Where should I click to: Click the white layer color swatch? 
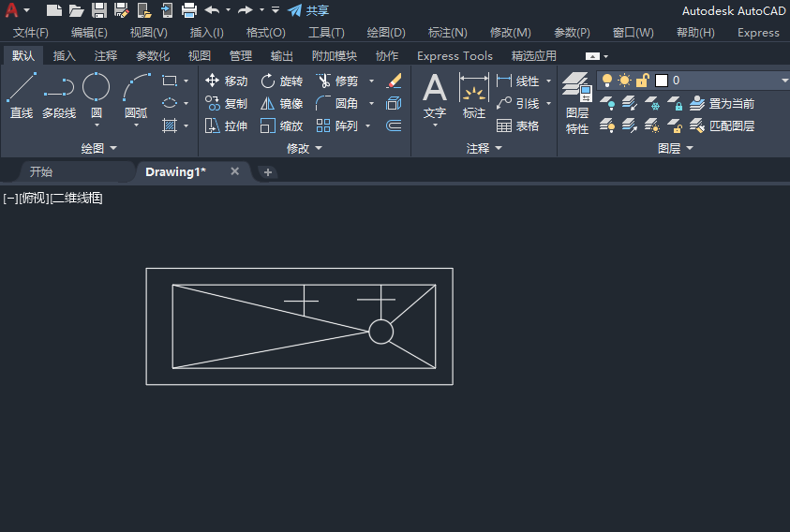(661, 81)
